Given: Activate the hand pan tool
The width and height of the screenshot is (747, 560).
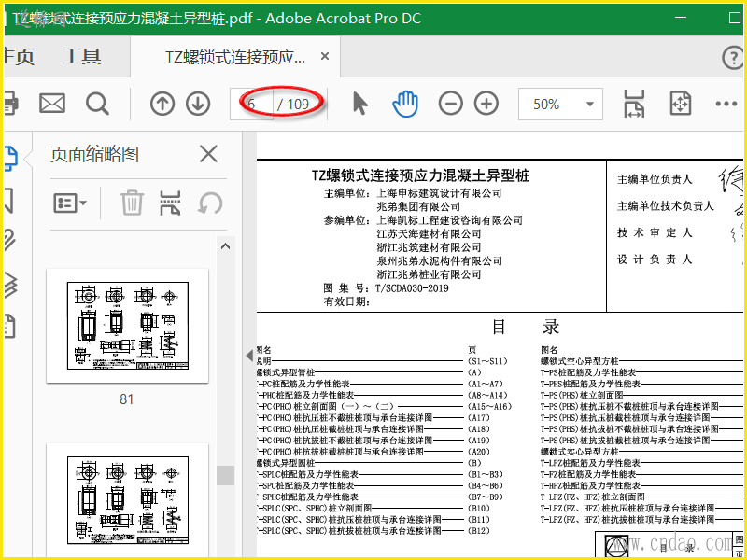Looking at the screenshot, I should coord(405,104).
